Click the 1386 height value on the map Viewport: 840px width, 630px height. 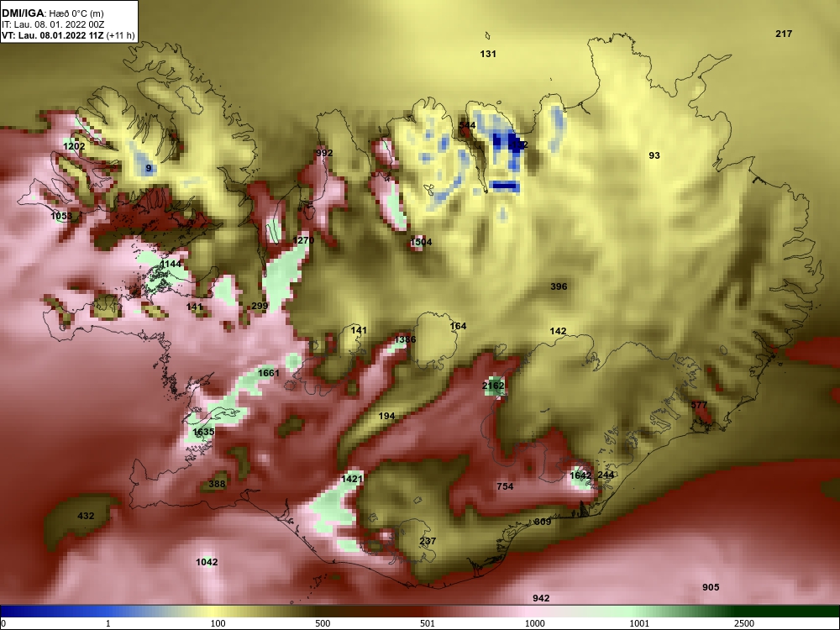pyautogui.click(x=405, y=339)
